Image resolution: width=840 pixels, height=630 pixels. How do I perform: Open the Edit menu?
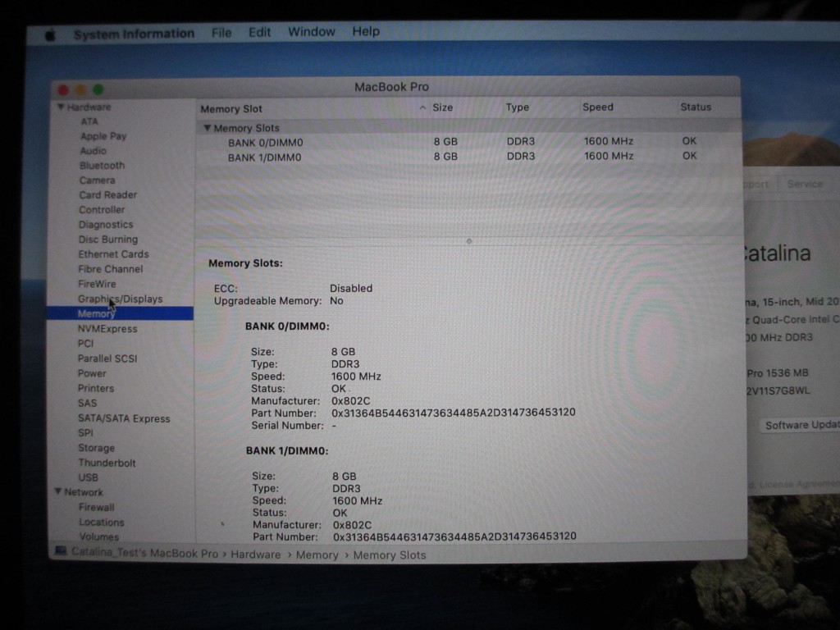pyautogui.click(x=259, y=32)
